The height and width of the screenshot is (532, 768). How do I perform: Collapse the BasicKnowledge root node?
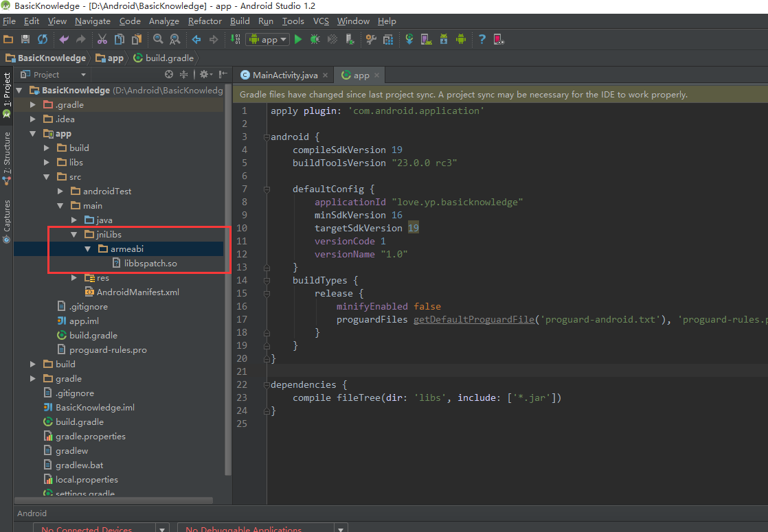19,90
